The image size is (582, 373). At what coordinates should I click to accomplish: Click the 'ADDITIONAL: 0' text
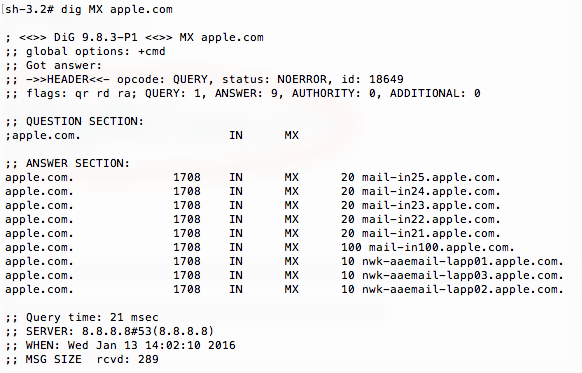pos(435,94)
